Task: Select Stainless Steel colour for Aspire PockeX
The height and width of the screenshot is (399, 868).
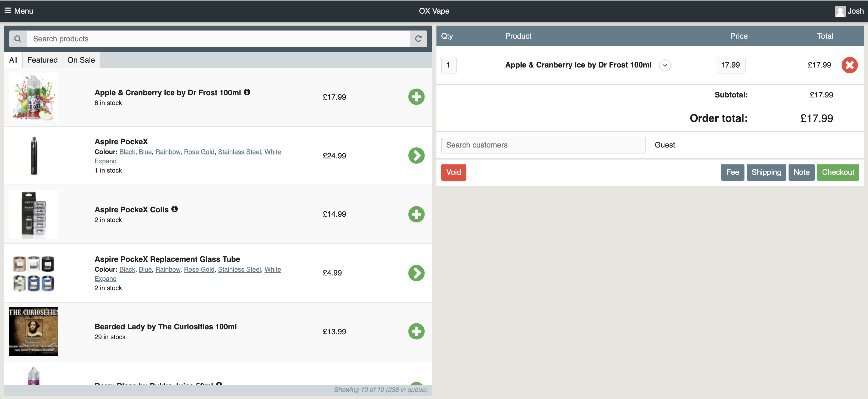Action: click(239, 152)
